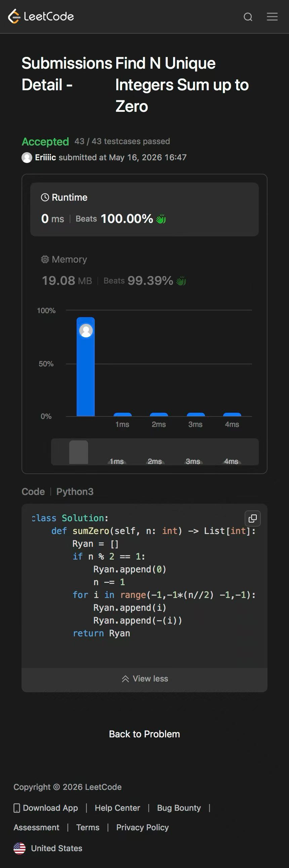Select the Runtime stats panel
This screenshot has width=289, height=868.
[144, 209]
